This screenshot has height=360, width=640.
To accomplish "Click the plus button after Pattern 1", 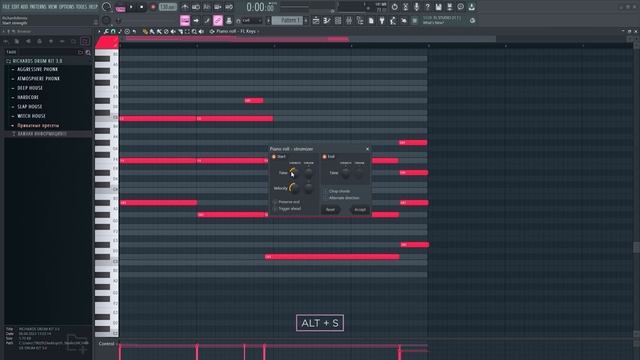I will tap(306, 20).
